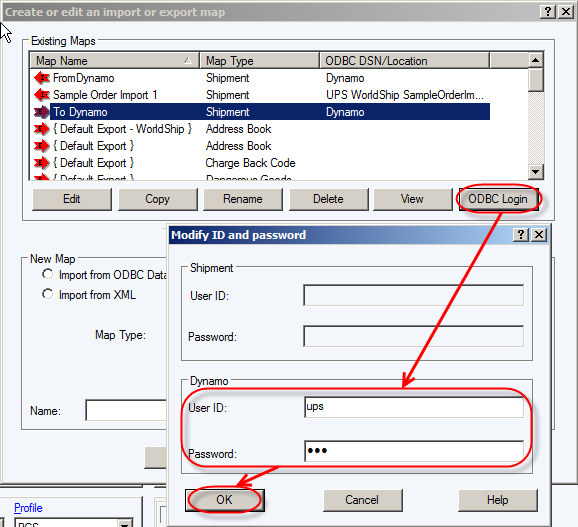This screenshot has height=527, width=578.
Task: Close the Modify ID and password dialog
Action: [539, 234]
